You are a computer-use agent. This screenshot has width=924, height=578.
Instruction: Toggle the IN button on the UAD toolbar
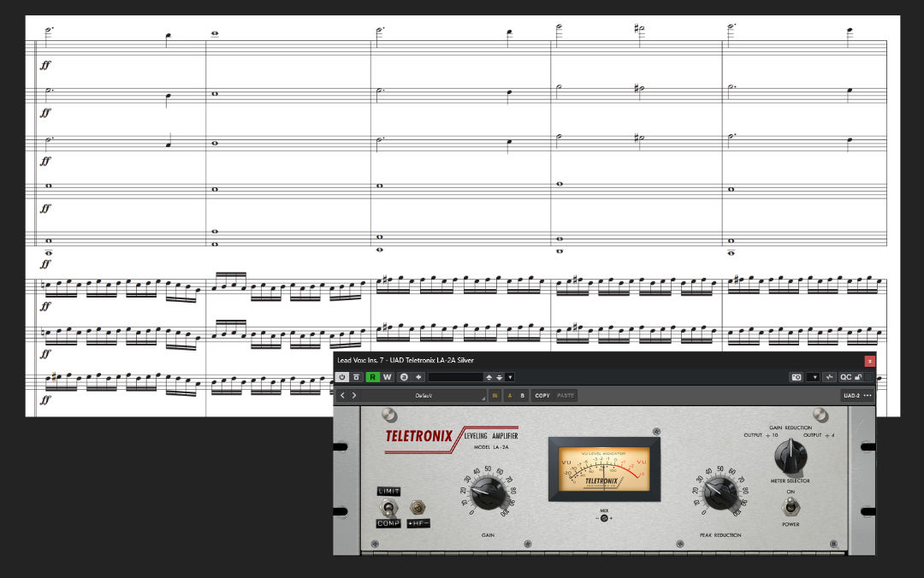(x=495, y=396)
